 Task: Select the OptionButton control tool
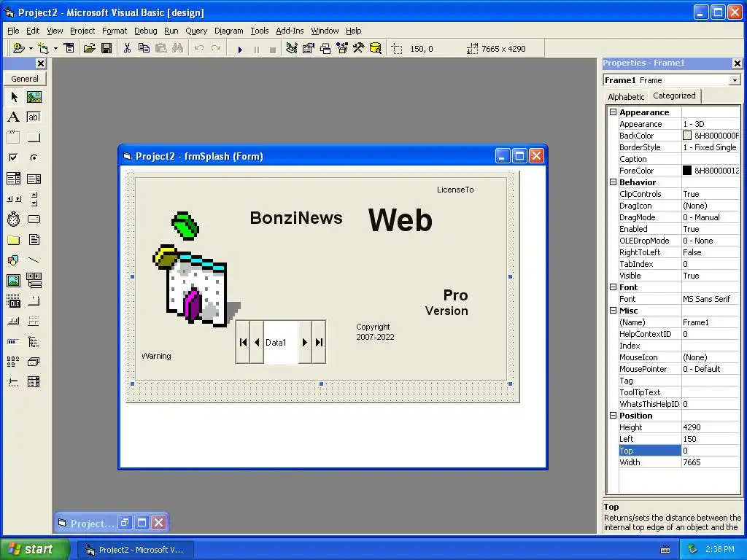pos(34,157)
